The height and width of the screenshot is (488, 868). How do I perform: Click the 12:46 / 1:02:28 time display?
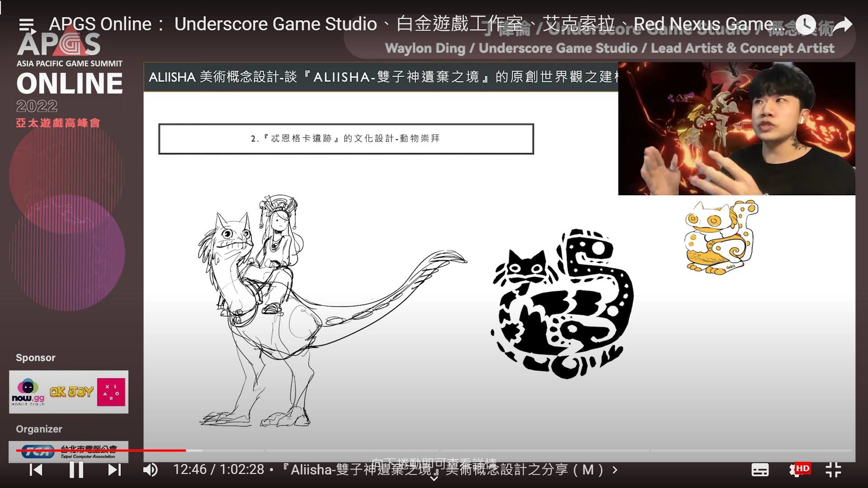coord(218,470)
